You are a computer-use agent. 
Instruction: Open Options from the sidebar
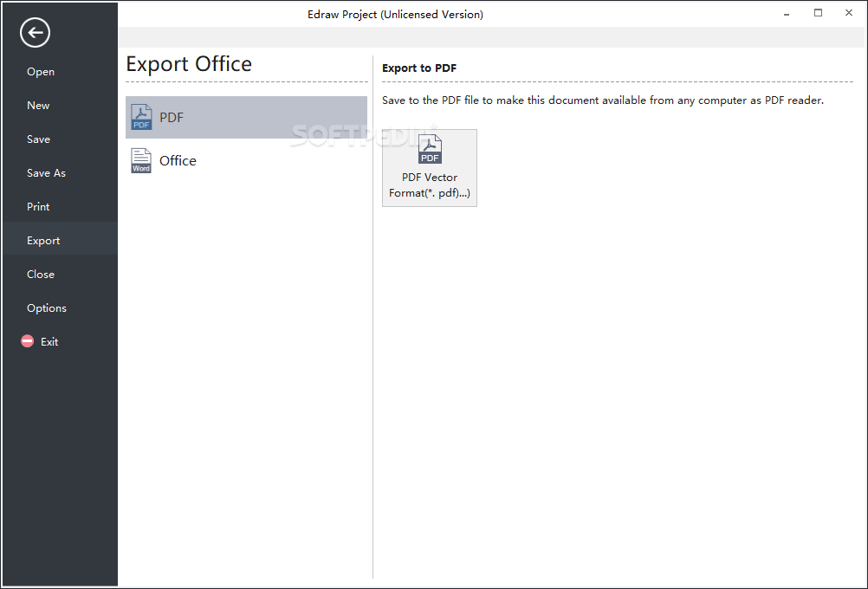(47, 308)
